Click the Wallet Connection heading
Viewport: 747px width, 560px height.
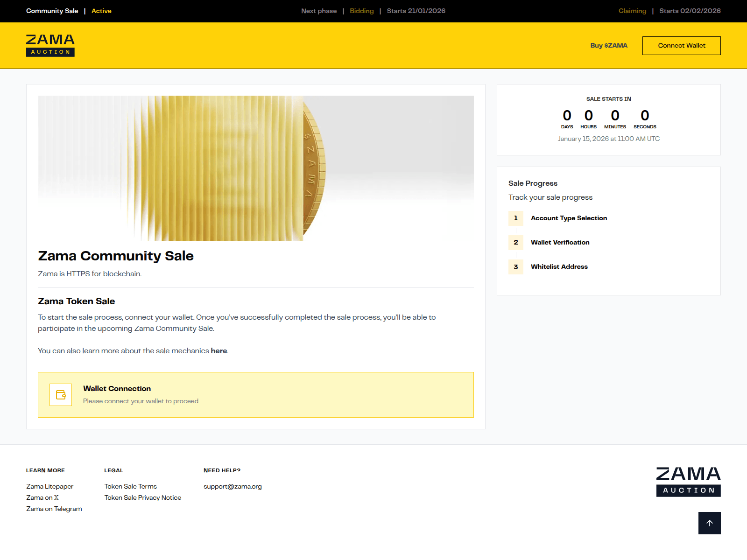117,388
